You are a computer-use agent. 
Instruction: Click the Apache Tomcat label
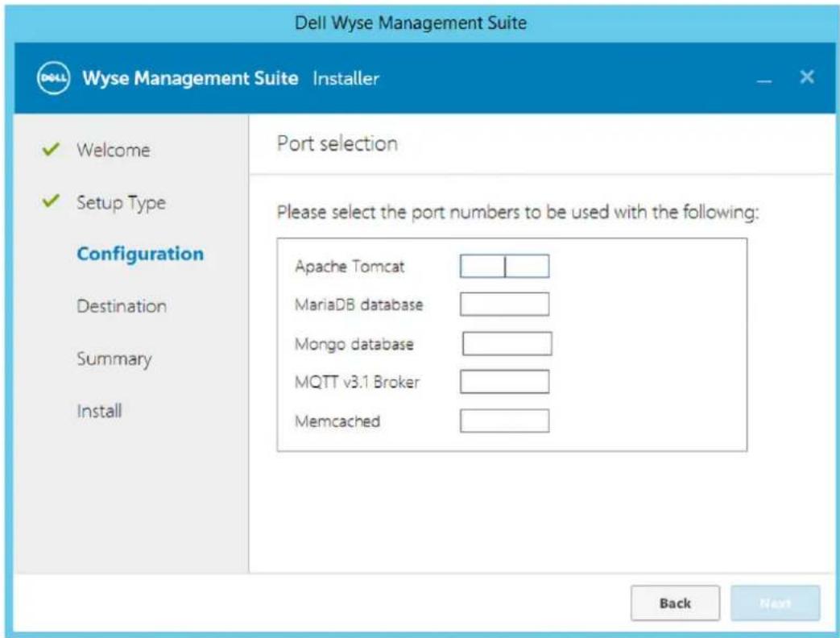coord(350,266)
